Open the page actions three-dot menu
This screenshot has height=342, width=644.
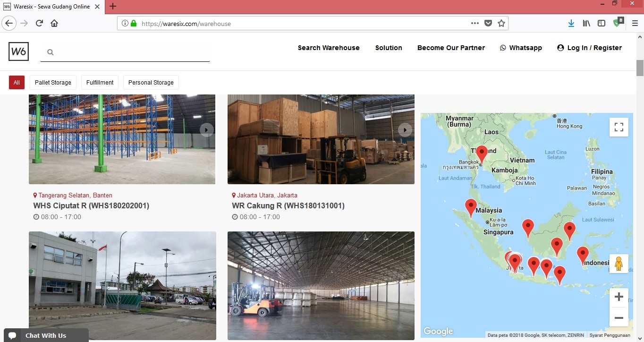475,23
